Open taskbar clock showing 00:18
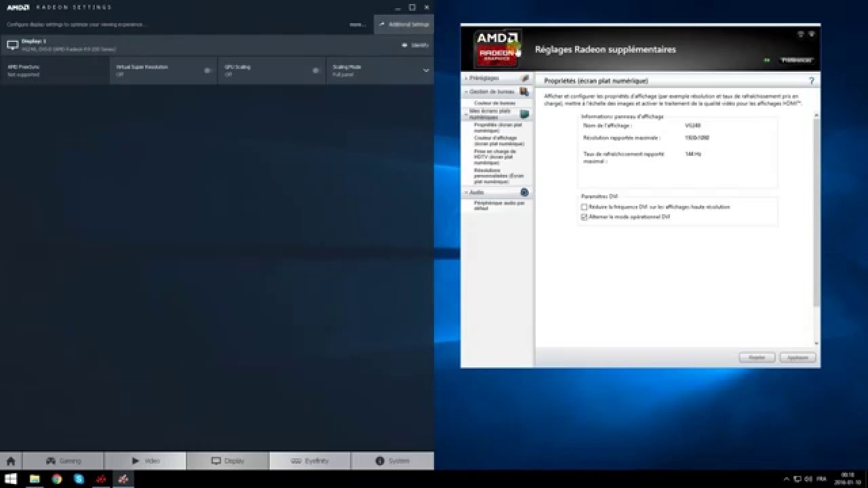This screenshot has width=868, height=488. click(x=847, y=479)
